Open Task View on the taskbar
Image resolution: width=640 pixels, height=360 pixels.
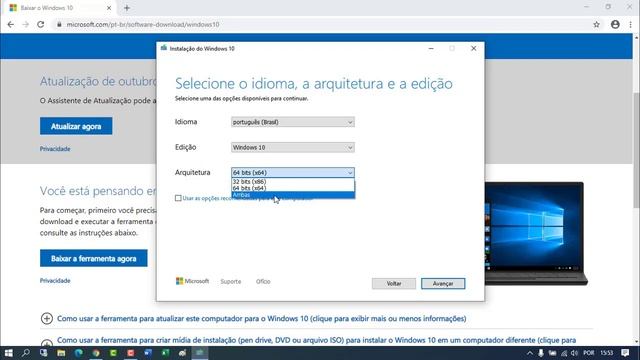(43, 353)
